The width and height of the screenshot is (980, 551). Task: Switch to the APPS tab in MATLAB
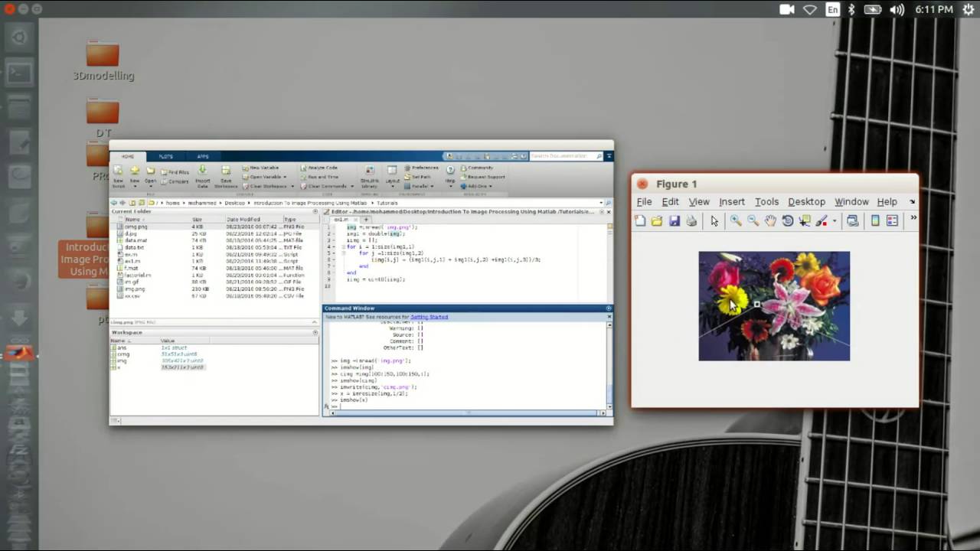[x=203, y=156]
